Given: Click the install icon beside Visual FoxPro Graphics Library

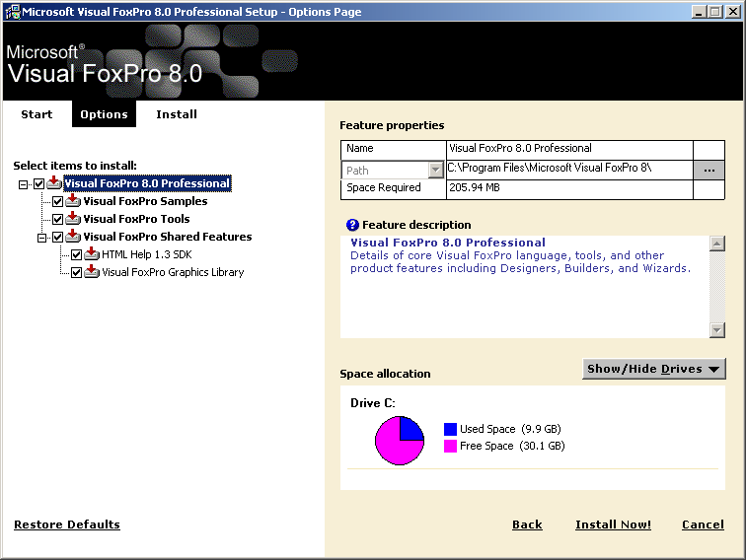Looking at the screenshot, I should click(92, 272).
